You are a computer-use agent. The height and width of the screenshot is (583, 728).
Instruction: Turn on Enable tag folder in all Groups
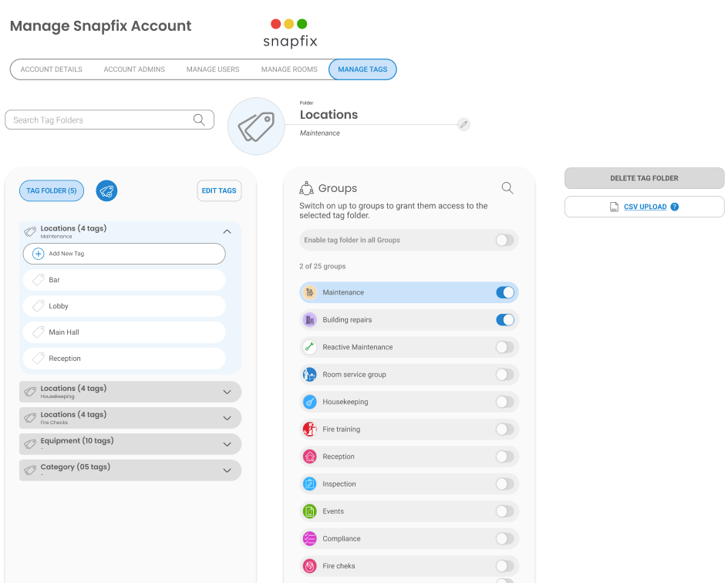tap(504, 241)
